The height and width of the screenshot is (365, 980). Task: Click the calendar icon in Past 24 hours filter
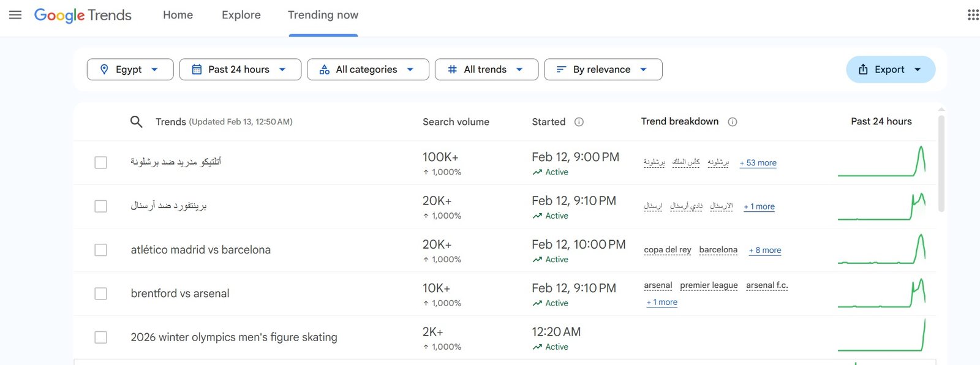[197, 69]
